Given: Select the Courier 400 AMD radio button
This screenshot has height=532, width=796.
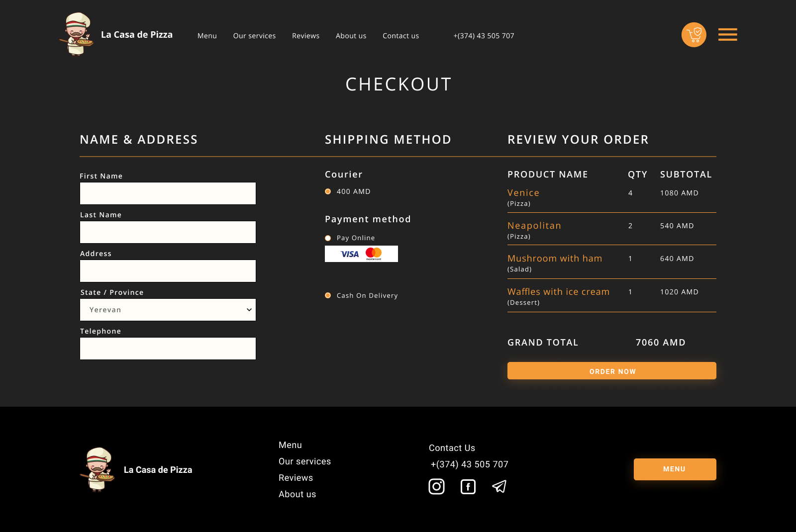Looking at the screenshot, I should tap(328, 191).
